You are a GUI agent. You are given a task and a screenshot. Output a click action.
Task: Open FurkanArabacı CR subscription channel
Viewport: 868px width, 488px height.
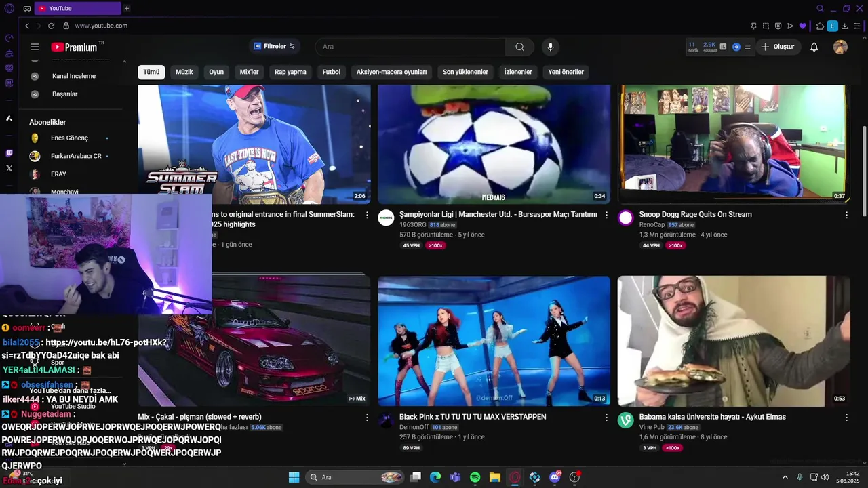click(x=76, y=156)
